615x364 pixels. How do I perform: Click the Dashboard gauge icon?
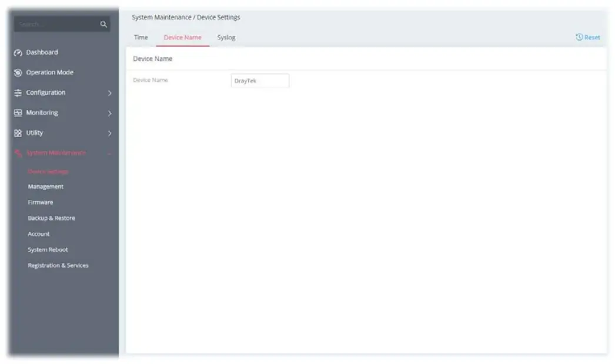point(18,52)
